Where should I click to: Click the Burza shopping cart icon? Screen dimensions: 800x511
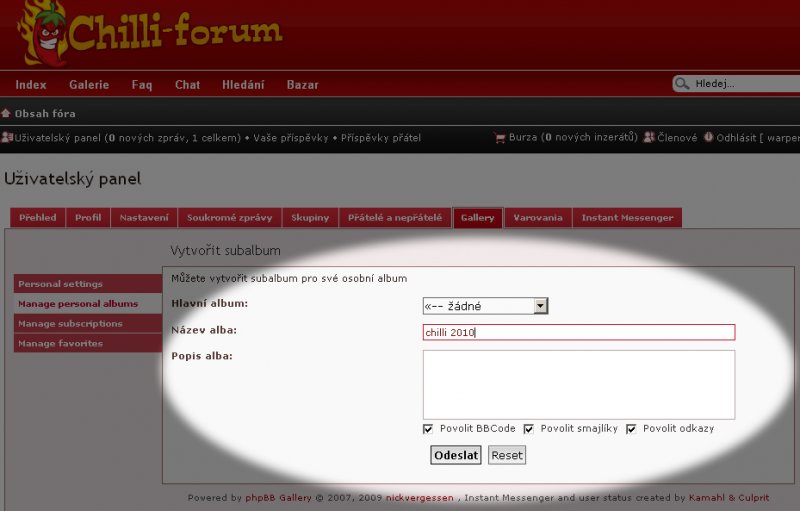click(500, 137)
